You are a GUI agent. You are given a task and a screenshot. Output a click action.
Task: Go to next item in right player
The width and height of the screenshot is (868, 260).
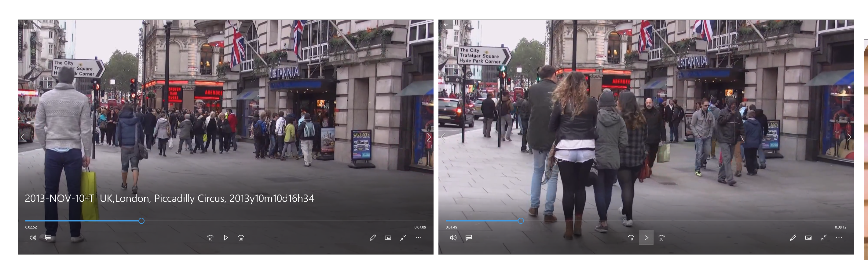pyautogui.click(x=849, y=137)
